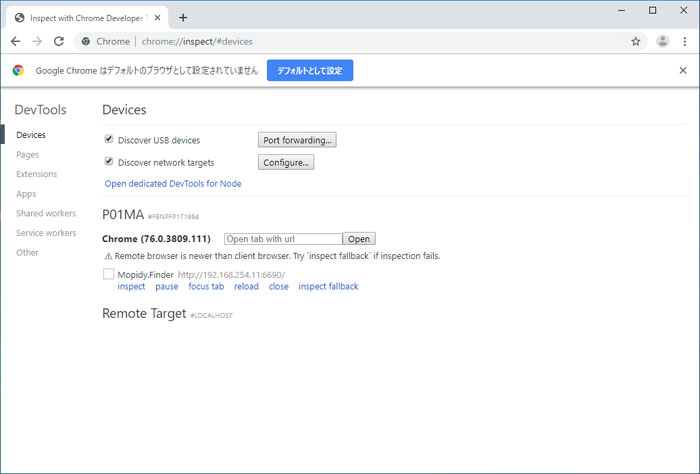Toggle Discover network targets checkbox
The image size is (700, 474).
tap(108, 161)
